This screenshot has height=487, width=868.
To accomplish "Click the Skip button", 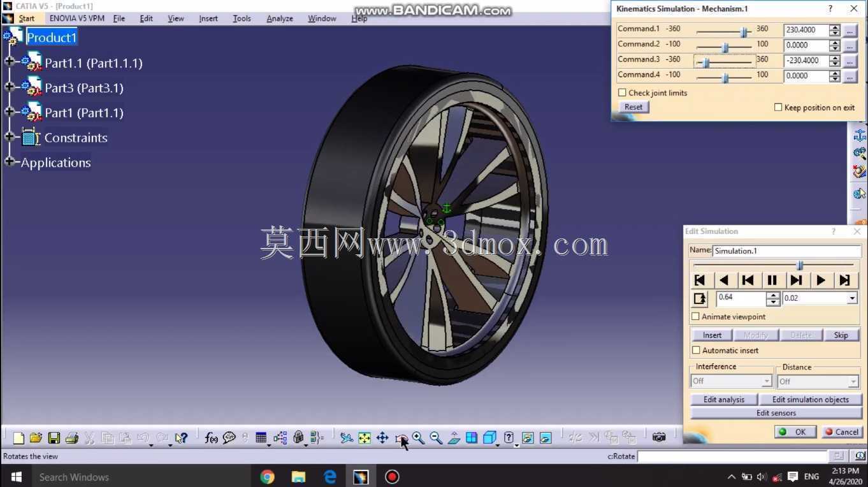I will [x=841, y=335].
